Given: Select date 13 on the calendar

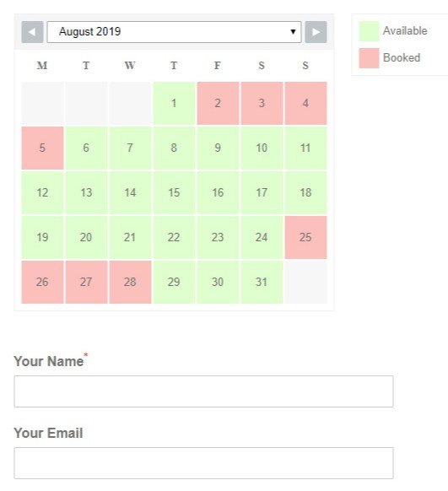Looking at the screenshot, I should (x=86, y=193).
